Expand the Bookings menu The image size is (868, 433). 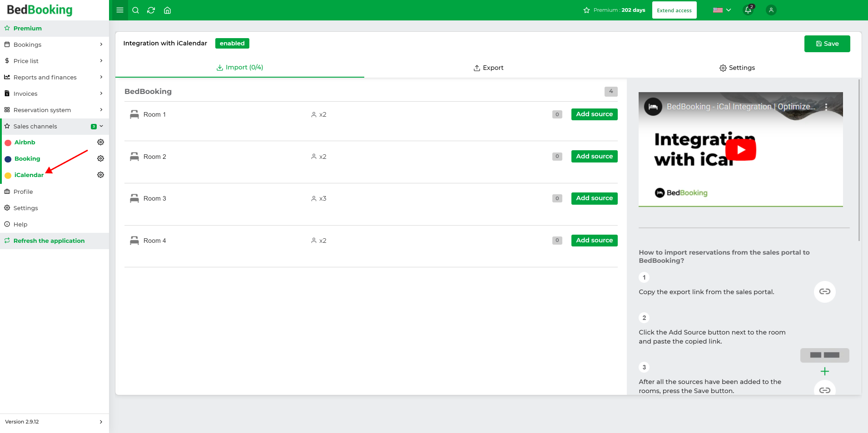55,44
